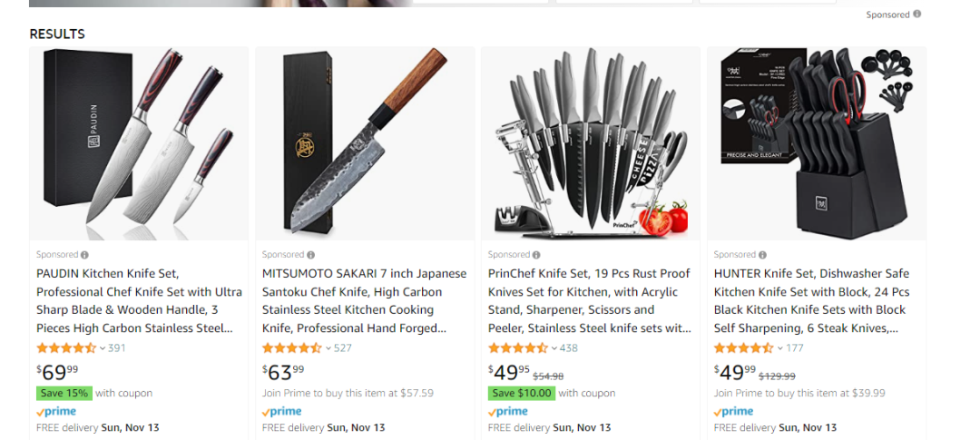This screenshot has width=980, height=440.
Task: Click Sponsored info icon under HUNTER image
Action: 762,255
